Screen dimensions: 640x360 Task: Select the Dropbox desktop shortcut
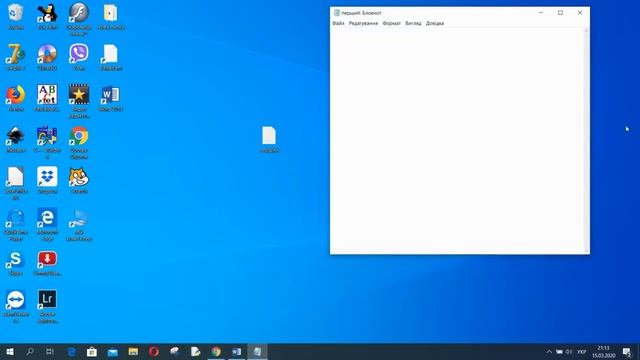click(47, 180)
